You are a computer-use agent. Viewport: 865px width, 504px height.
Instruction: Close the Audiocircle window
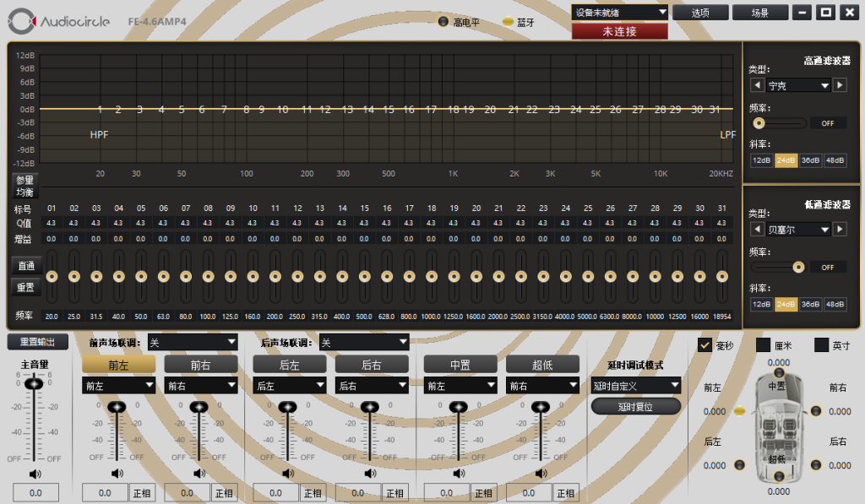pyautogui.click(x=850, y=12)
